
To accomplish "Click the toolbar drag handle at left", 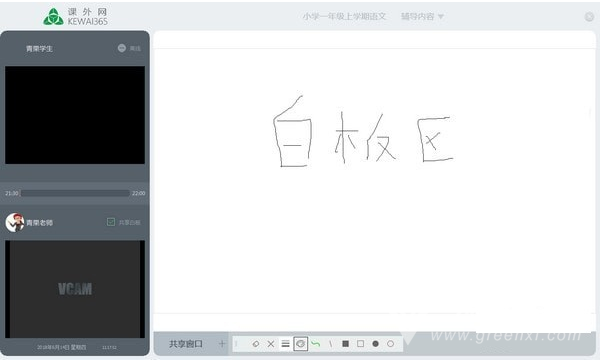I will pos(236,344).
